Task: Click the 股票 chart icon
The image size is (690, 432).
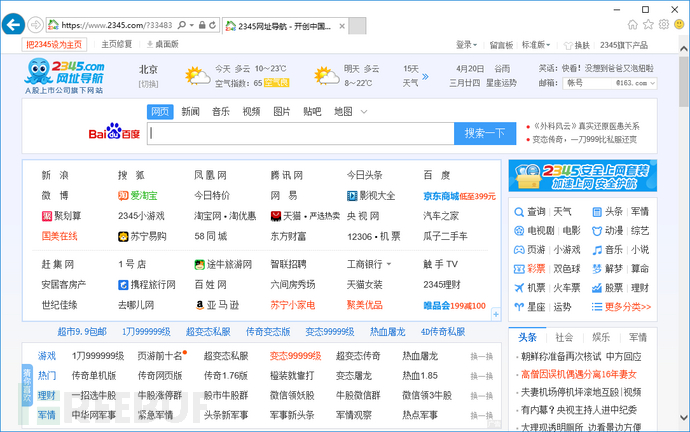Action: pos(597,288)
